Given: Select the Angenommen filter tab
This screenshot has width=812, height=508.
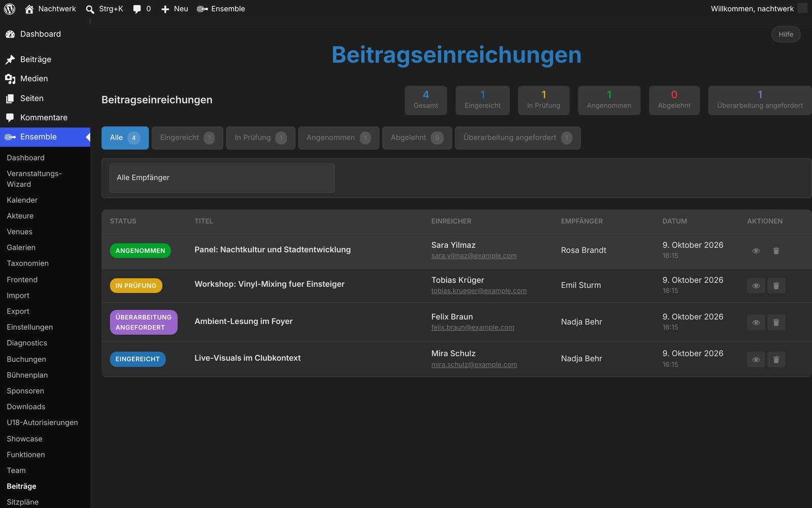Looking at the screenshot, I should (x=339, y=138).
